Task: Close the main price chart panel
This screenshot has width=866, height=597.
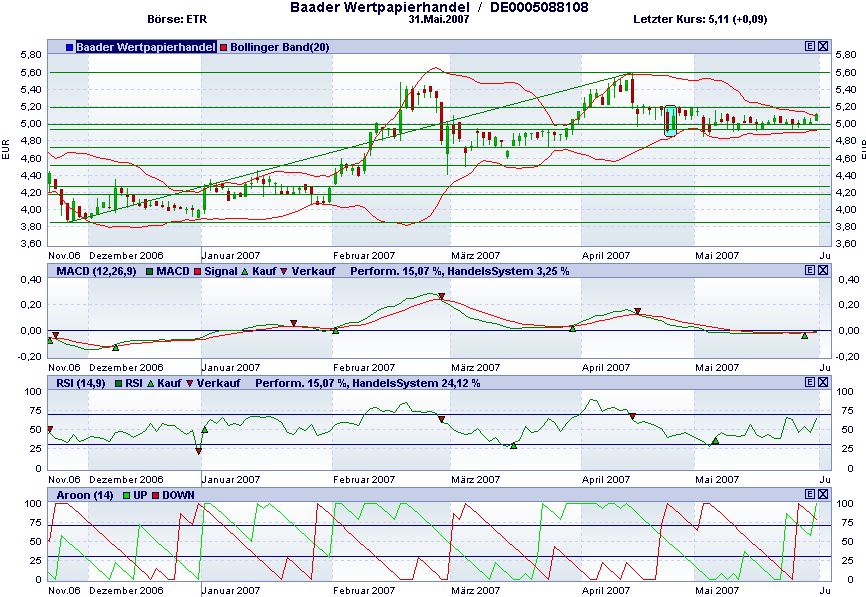Action: click(823, 46)
